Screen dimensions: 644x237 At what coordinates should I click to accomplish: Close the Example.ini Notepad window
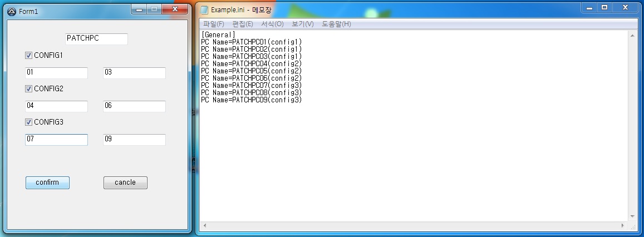(625, 8)
